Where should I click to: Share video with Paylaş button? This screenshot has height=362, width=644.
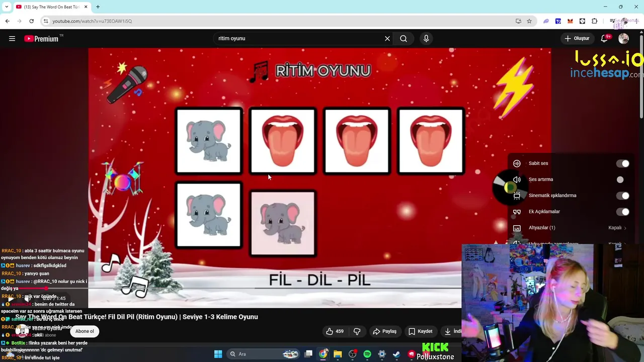click(384, 331)
